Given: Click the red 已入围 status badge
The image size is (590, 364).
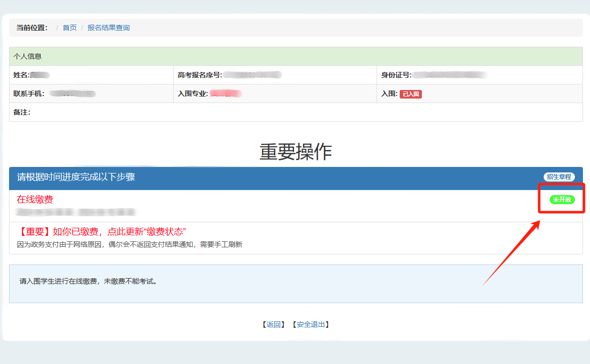Looking at the screenshot, I should [410, 94].
